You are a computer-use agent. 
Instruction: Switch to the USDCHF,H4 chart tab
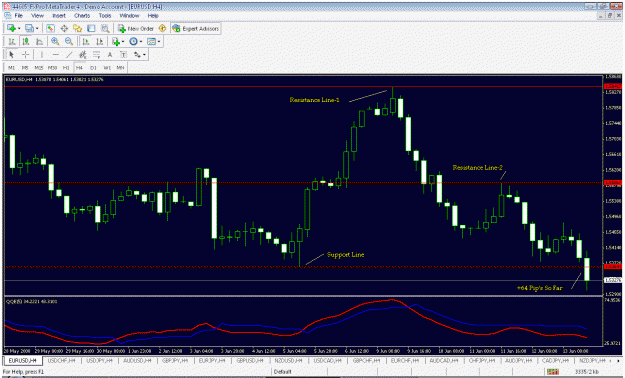click(61, 360)
